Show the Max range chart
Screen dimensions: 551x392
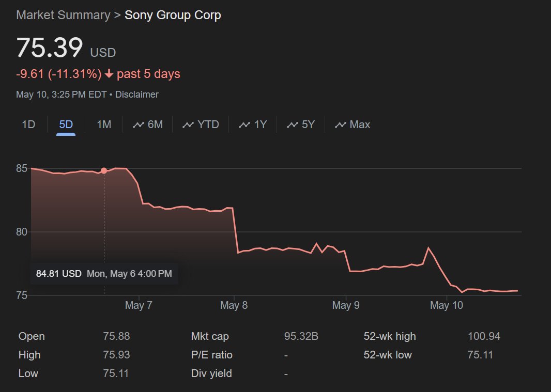pos(353,124)
